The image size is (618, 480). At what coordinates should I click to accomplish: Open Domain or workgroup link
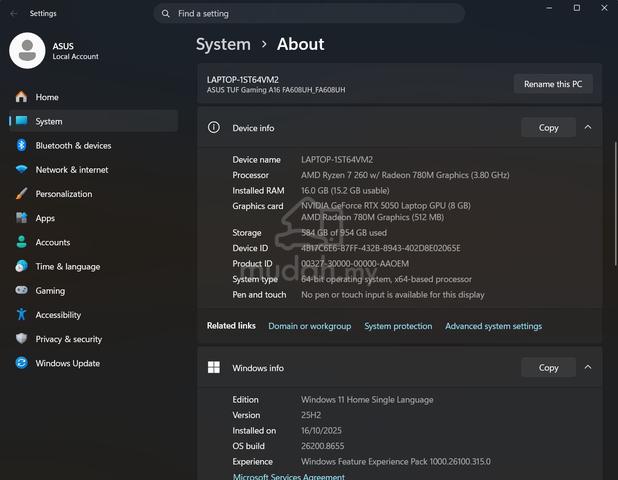[309, 326]
